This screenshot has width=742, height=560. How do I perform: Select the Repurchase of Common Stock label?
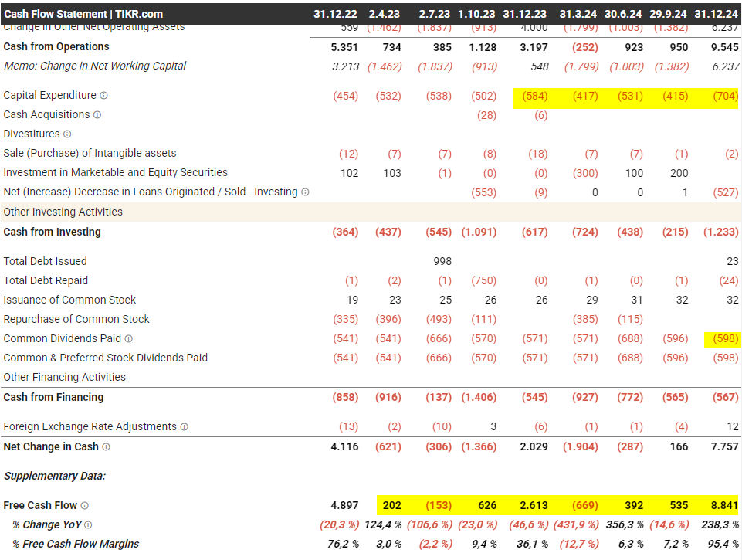76,320
